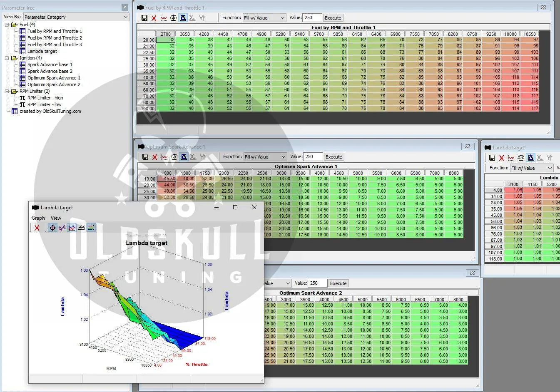560x392 pixels.
Task: Open the View By Parameter Category dropdown
Action: coord(76,17)
